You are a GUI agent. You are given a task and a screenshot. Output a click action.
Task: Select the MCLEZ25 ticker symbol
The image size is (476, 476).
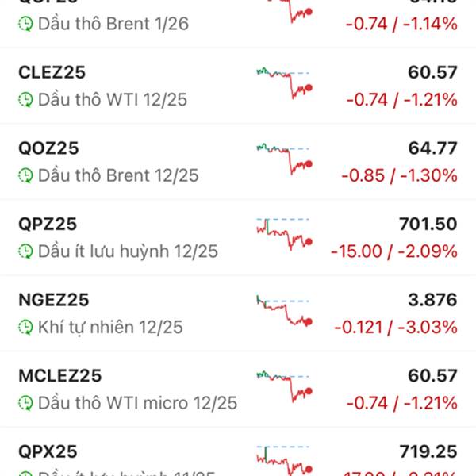59,375
